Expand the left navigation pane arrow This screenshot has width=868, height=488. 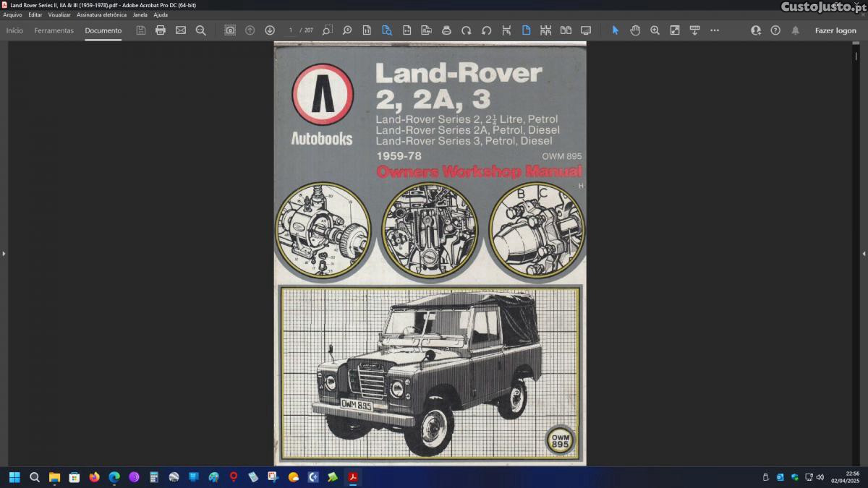(4, 254)
